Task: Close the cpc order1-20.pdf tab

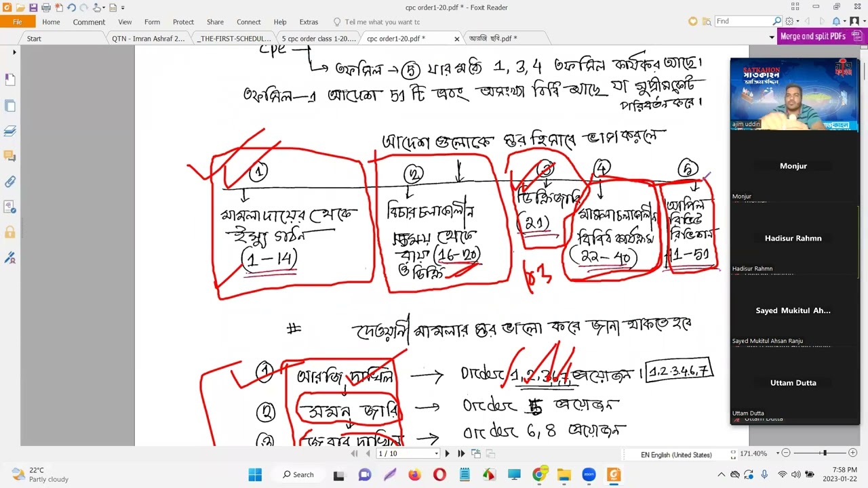Action: point(456,39)
